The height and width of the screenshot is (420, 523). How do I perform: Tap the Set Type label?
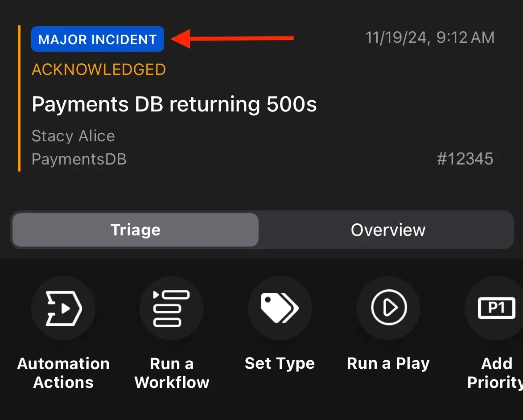pyautogui.click(x=280, y=364)
